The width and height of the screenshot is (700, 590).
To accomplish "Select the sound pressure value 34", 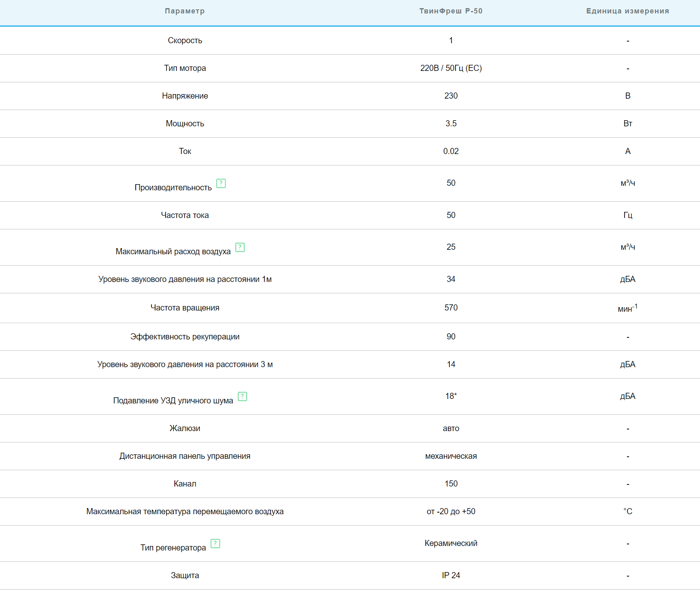I will (451, 279).
